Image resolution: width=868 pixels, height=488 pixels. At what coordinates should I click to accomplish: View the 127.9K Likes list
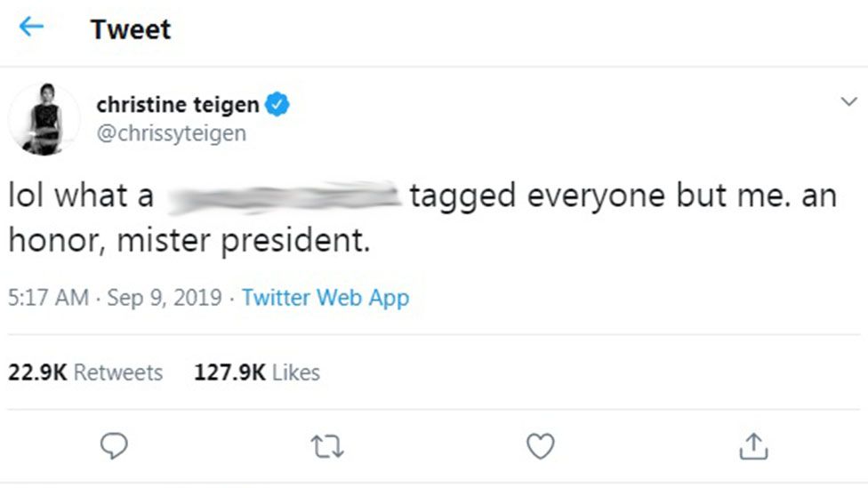click(257, 372)
